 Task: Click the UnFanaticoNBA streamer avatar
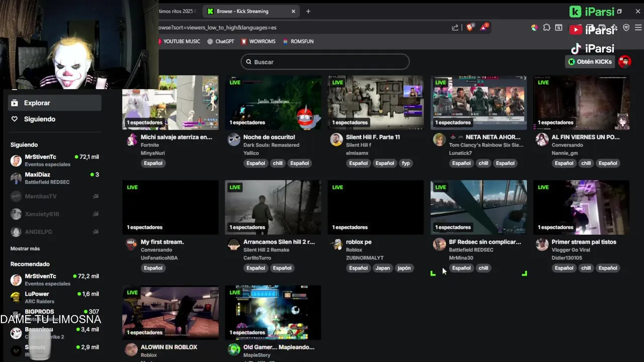[131, 244]
